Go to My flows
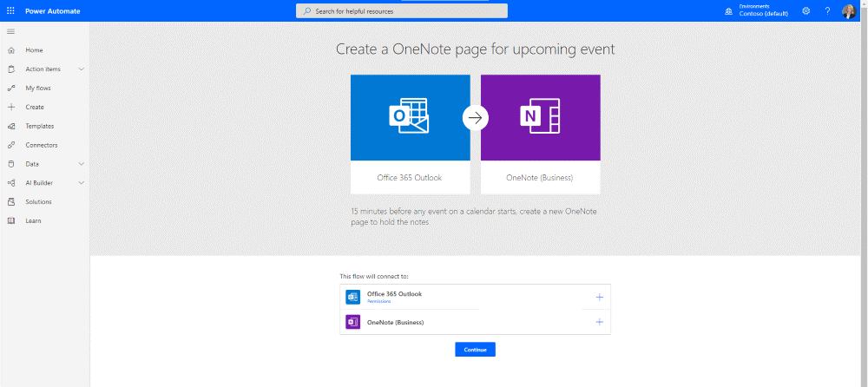 click(x=37, y=89)
